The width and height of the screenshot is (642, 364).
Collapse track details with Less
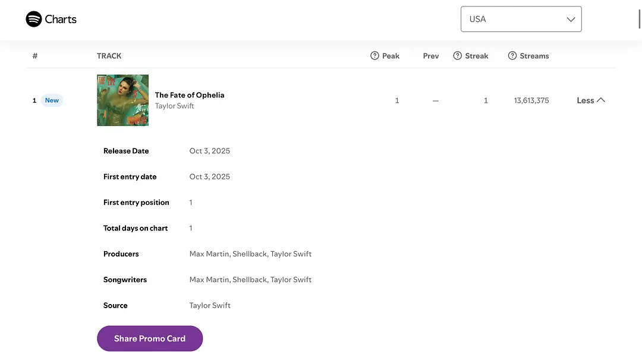point(590,100)
